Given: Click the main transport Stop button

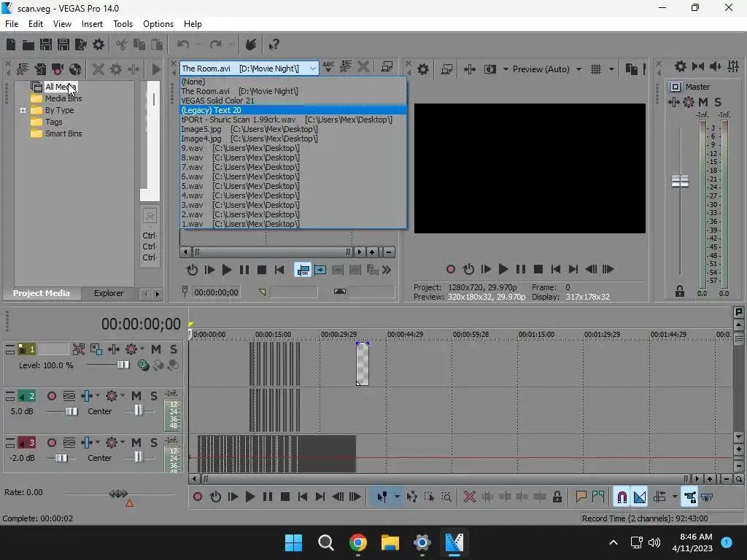Looking at the screenshot, I should 285,497.
